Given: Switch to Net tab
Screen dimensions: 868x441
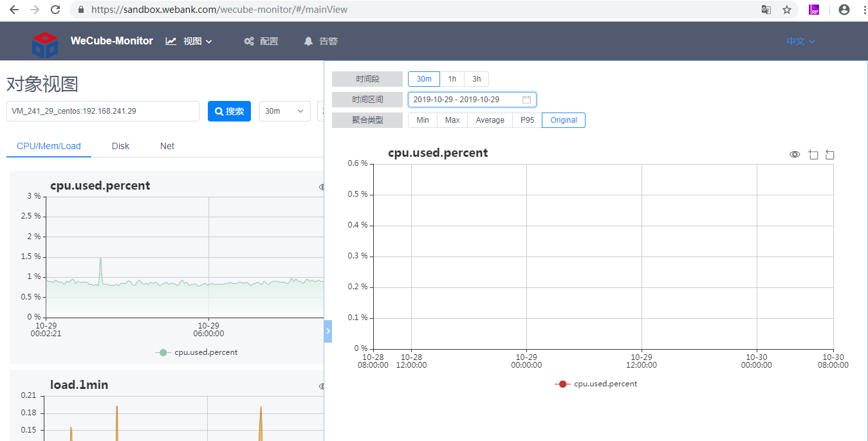Looking at the screenshot, I should pyautogui.click(x=167, y=146).
